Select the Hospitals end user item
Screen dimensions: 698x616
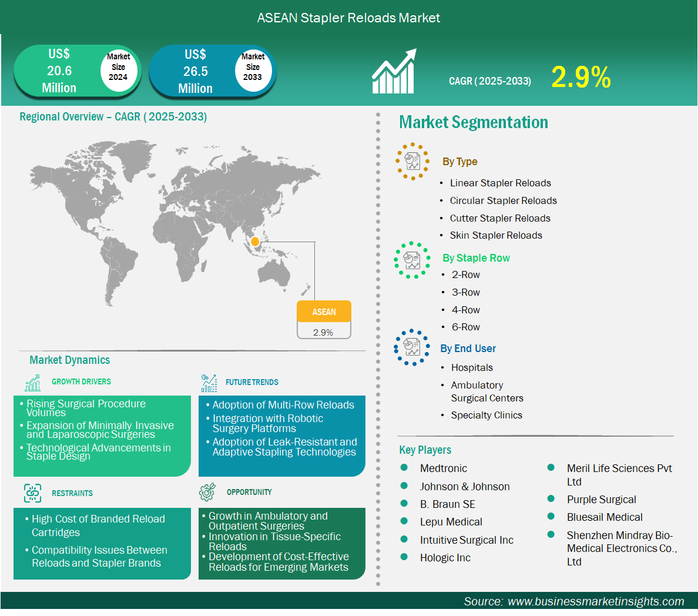[472, 367]
